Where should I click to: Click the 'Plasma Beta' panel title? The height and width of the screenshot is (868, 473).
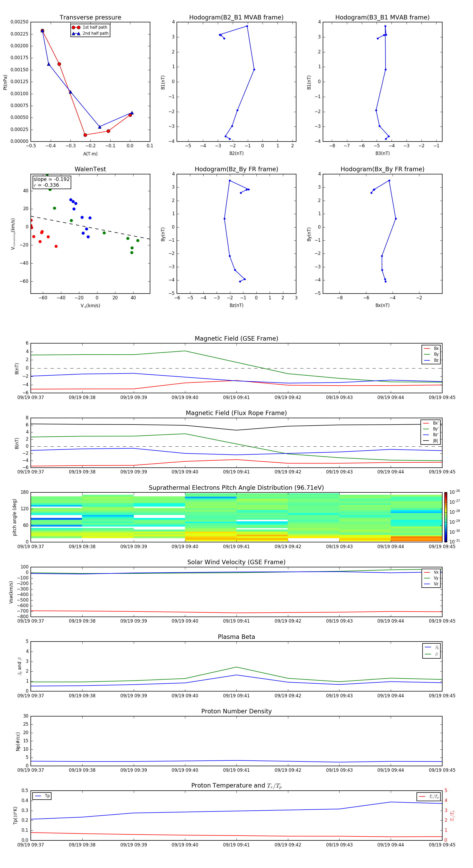(x=236, y=637)
